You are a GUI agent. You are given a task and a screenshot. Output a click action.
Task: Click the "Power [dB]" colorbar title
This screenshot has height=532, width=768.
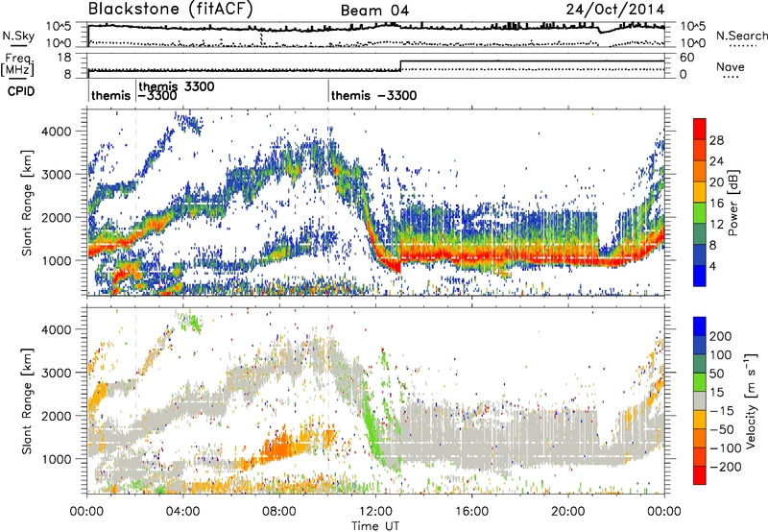point(733,203)
